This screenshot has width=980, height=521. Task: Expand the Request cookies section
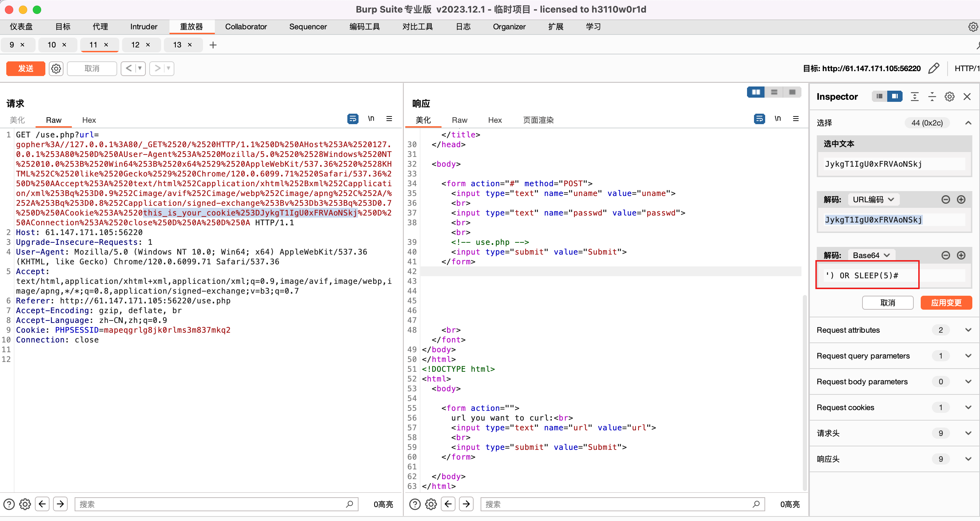(968, 407)
